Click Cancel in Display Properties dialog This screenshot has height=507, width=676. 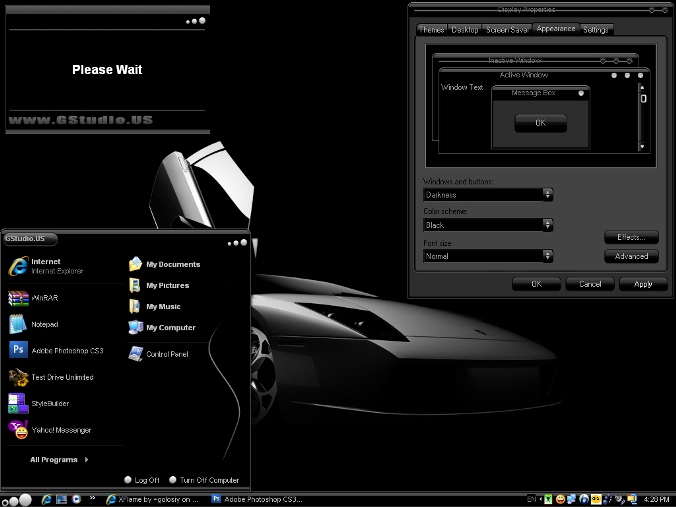(590, 284)
